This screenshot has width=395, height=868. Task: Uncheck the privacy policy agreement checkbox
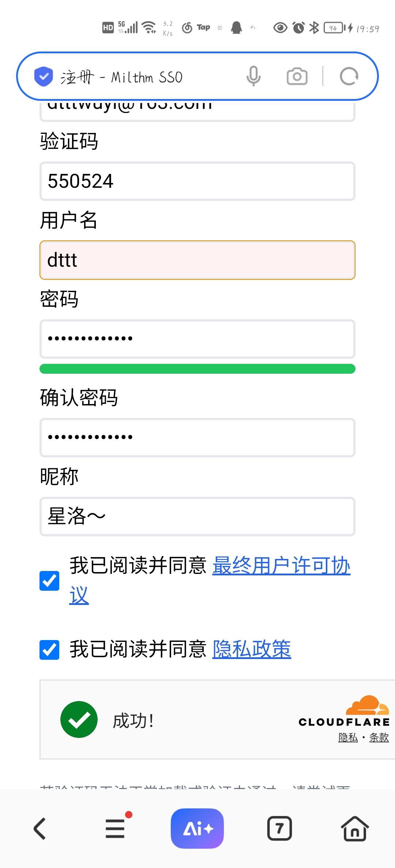(x=49, y=650)
